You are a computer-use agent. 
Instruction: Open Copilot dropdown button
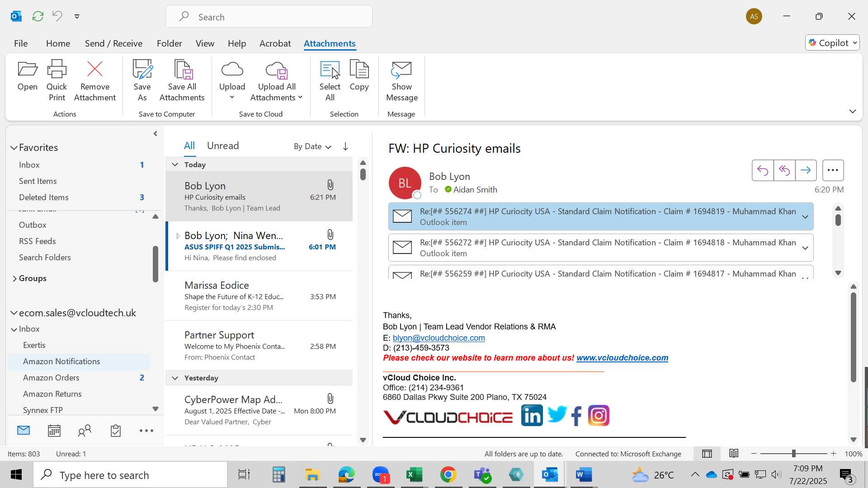click(832, 43)
